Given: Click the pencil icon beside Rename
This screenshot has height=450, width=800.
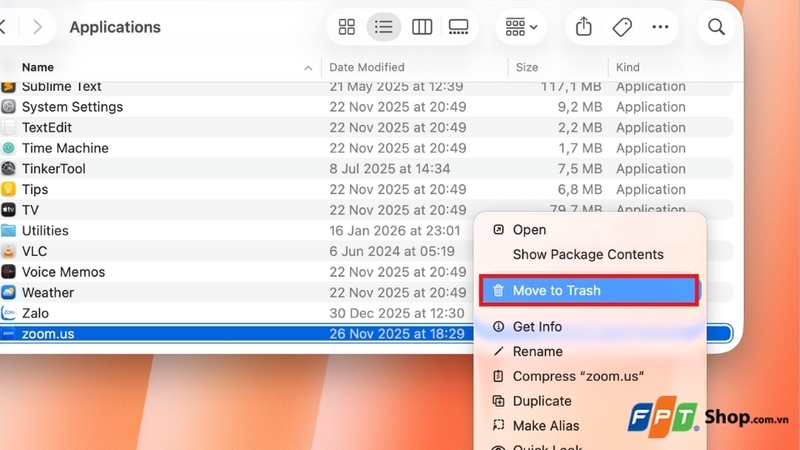Looking at the screenshot, I should click(498, 352).
